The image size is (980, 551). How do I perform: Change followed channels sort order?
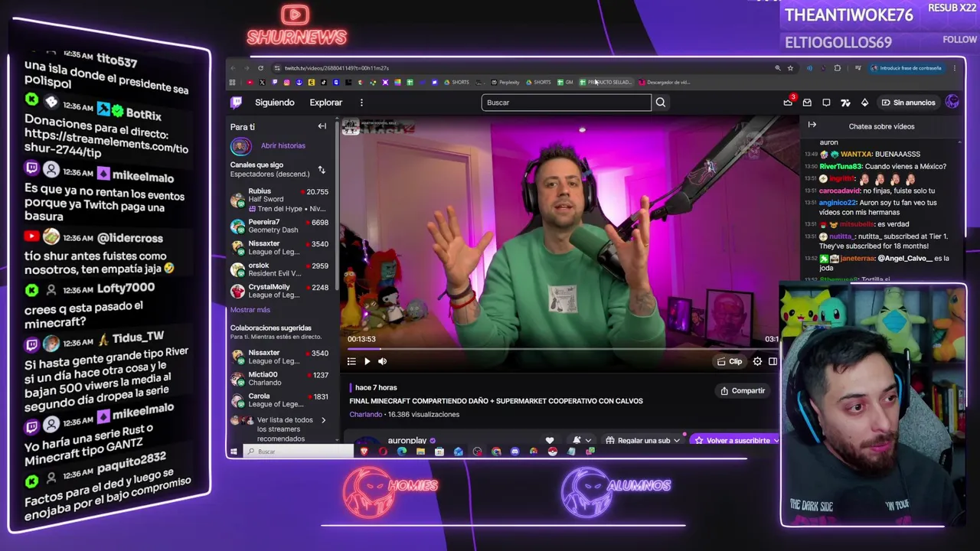[x=322, y=169]
